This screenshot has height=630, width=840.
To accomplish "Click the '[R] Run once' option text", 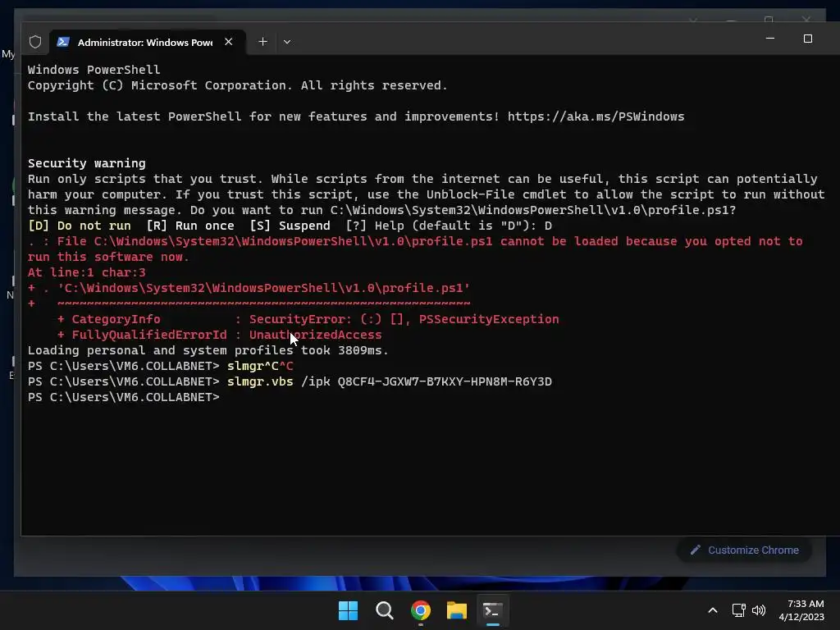I will (x=190, y=226).
